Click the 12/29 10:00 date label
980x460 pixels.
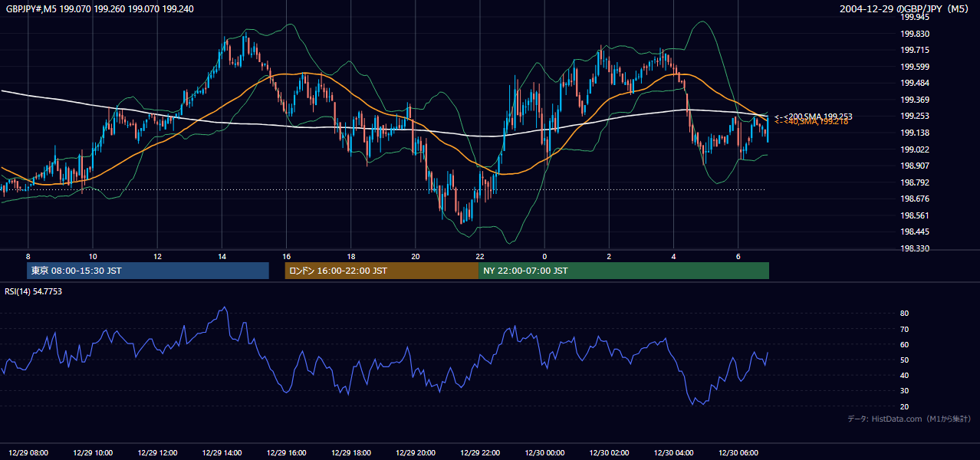(93, 452)
